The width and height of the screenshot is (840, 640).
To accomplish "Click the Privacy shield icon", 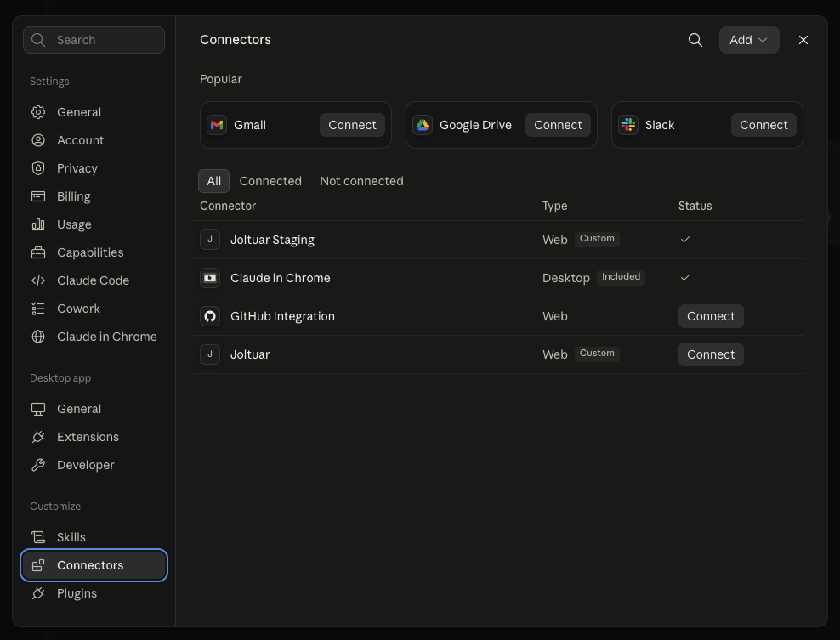I will tap(38, 168).
